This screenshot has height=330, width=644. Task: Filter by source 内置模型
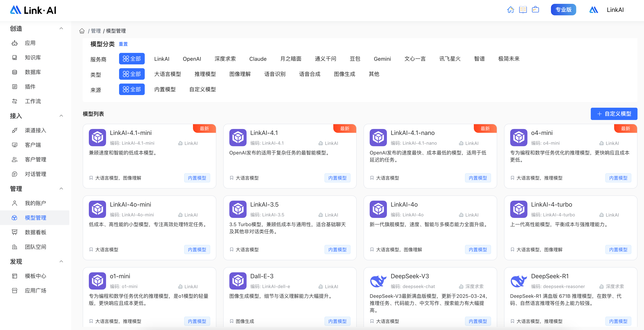(165, 89)
